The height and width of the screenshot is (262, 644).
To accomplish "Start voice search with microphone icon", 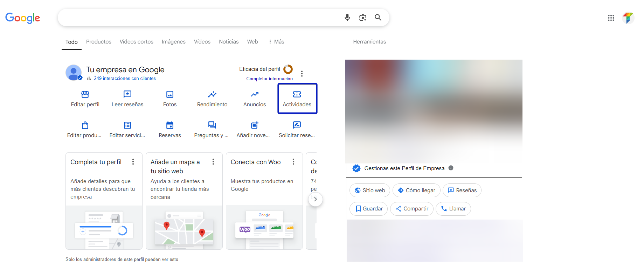I will [x=347, y=18].
